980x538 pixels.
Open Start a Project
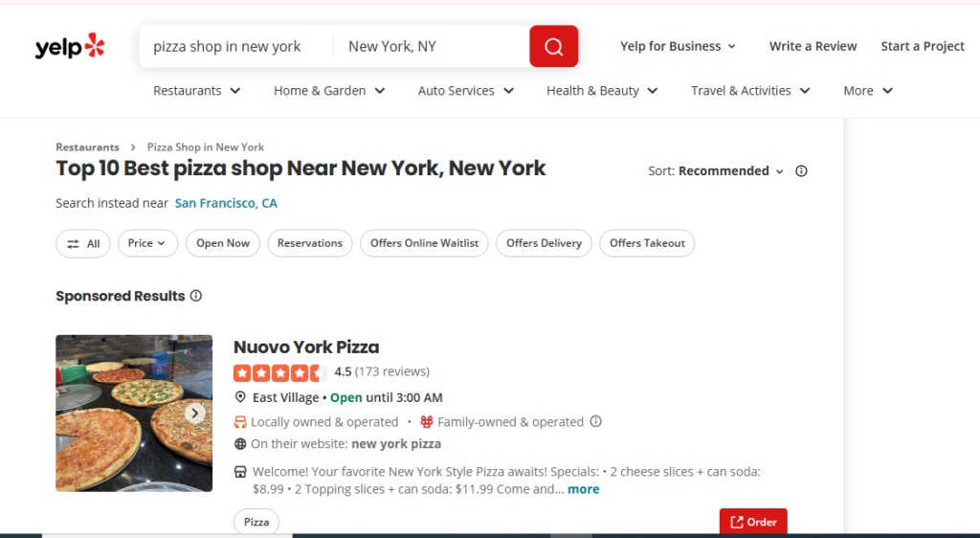(x=923, y=46)
